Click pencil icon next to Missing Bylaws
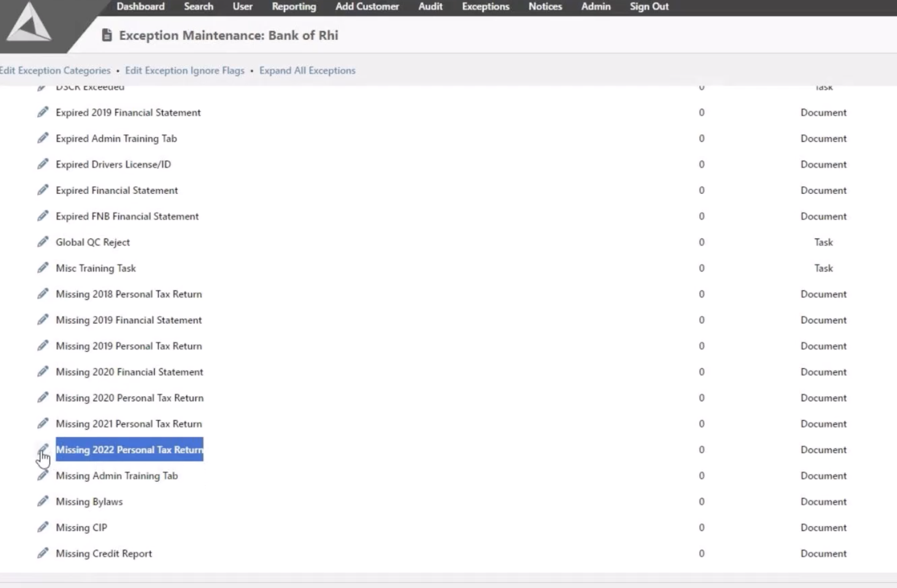The image size is (897, 588). (x=43, y=502)
